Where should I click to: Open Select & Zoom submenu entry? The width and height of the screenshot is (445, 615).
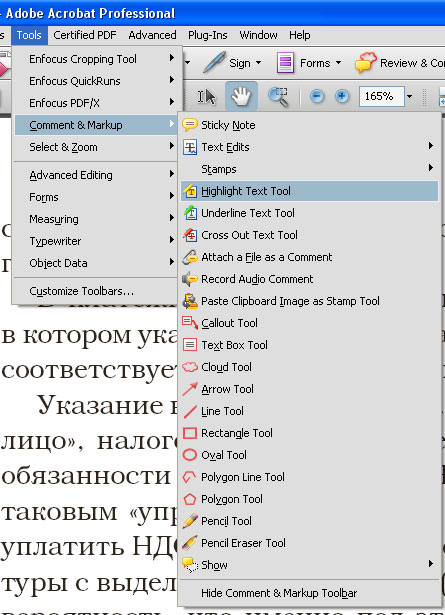coord(96,147)
